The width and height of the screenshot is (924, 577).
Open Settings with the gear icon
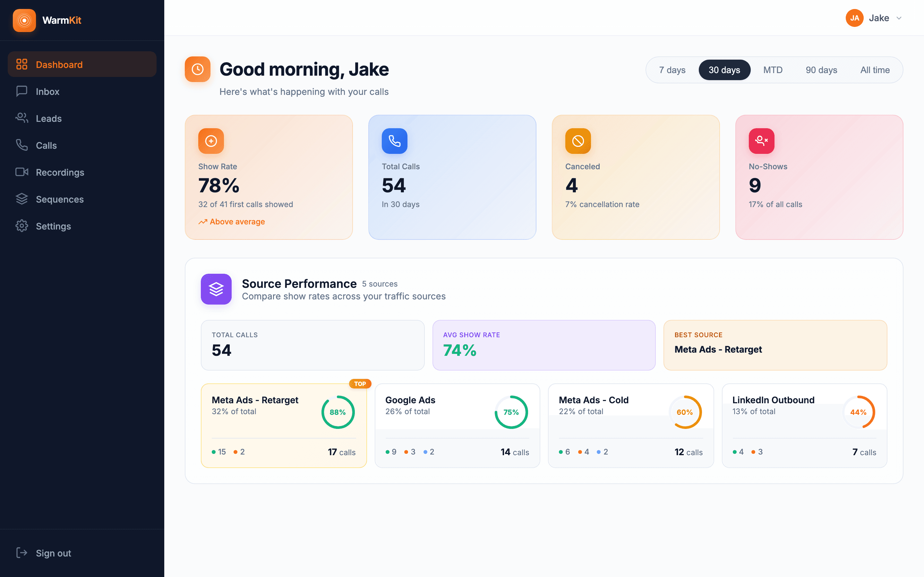pos(21,226)
